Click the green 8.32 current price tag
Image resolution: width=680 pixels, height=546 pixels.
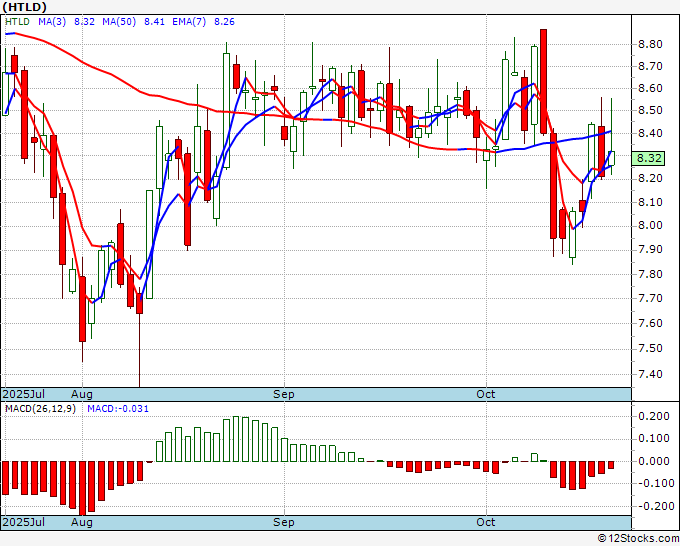click(648, 158)
